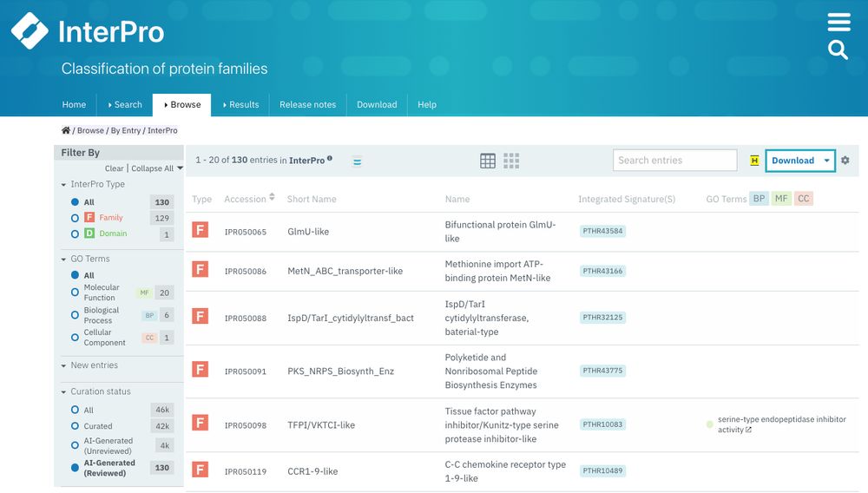The width and height of the screenshot is (868, 493).
Task: Click the InterPro logo icon
Action: (x=30, y=30)
